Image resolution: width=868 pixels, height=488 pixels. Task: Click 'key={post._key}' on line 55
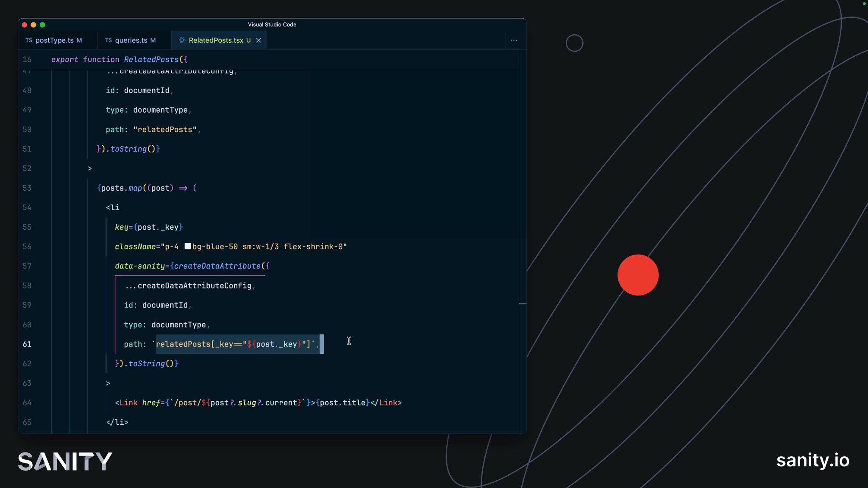[149, 227]
